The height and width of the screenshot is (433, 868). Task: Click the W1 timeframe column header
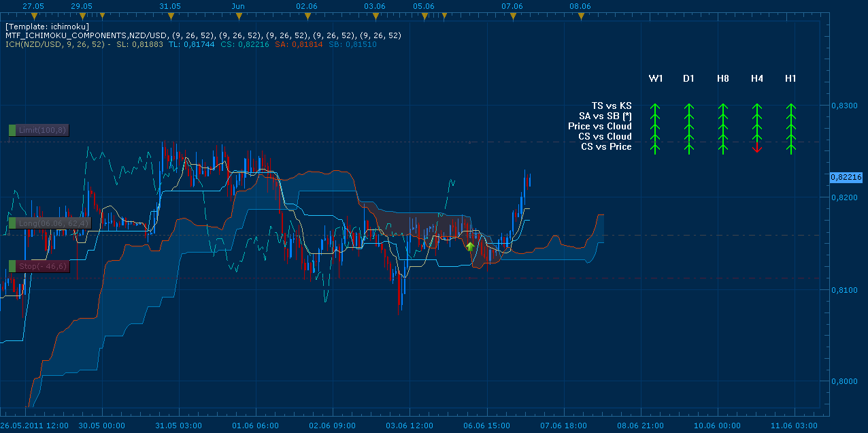click(x=656, y=79)
